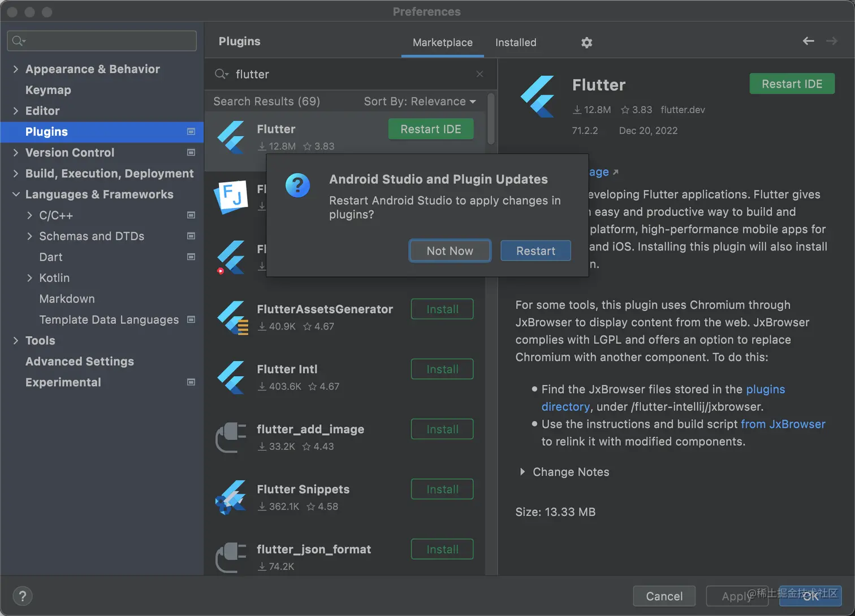This screenshot has height=616, width=855.
Task: Collapse Languages & Frameworks node
Action: pyautogui.click(x=15, y=194)
